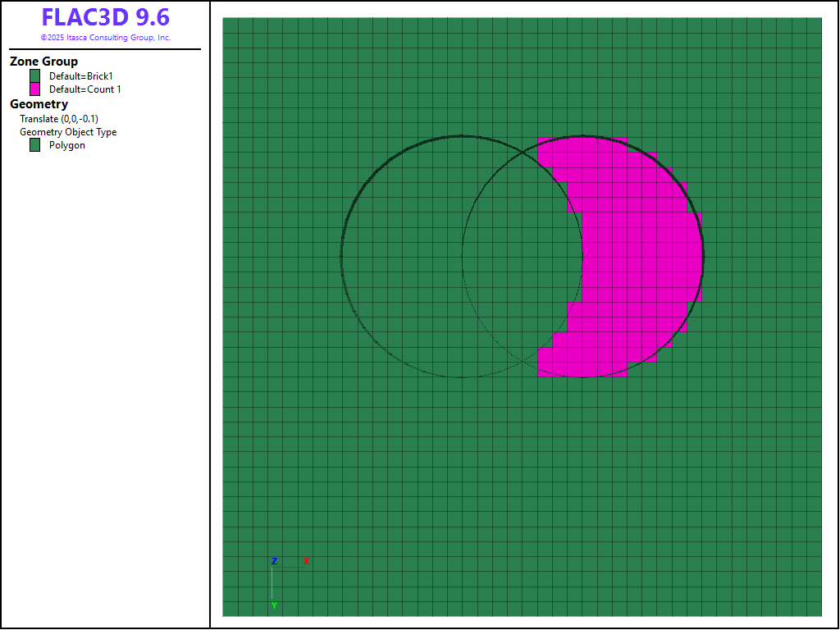Open the Itasca Consulting Group copyright link

tap(105, 38)
